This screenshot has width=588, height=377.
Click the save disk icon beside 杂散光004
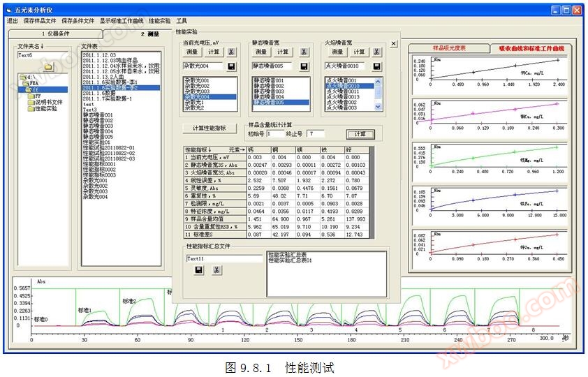click(x=232, y=66)
